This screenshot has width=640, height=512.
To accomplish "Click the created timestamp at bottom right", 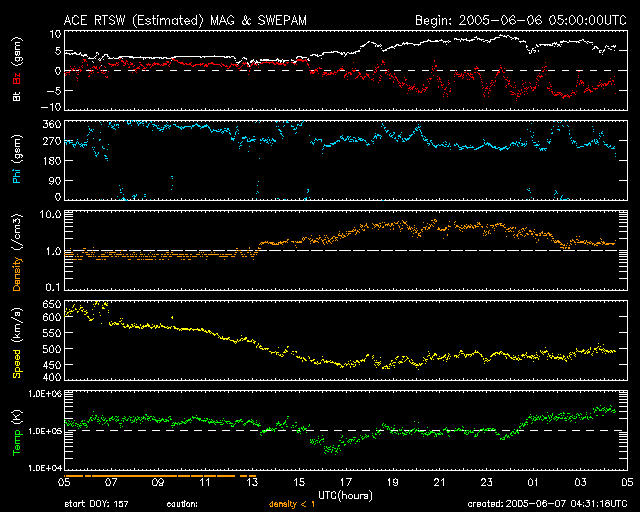I will point(551,504).
